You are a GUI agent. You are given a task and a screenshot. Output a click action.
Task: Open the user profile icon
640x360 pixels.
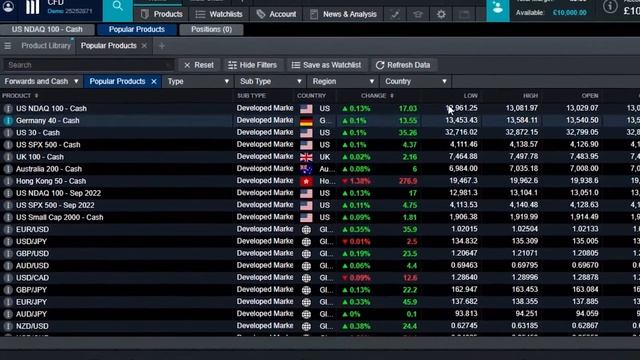point(9,6)
